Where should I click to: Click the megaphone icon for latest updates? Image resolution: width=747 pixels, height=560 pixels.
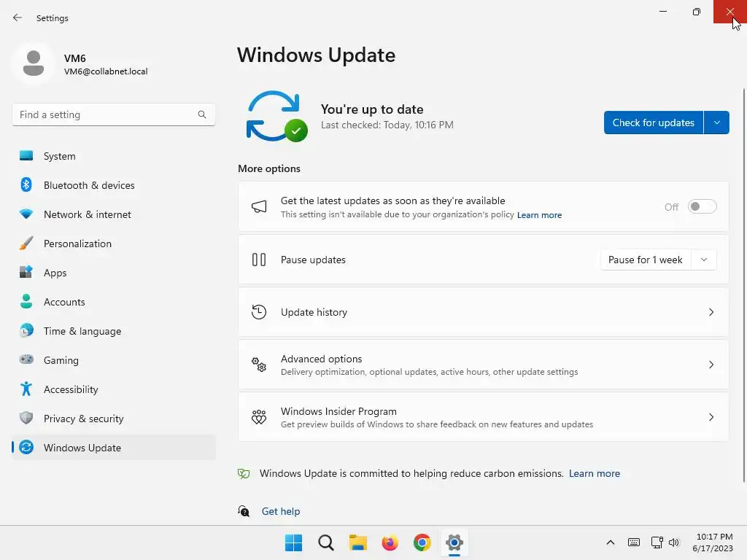(259, 206)
